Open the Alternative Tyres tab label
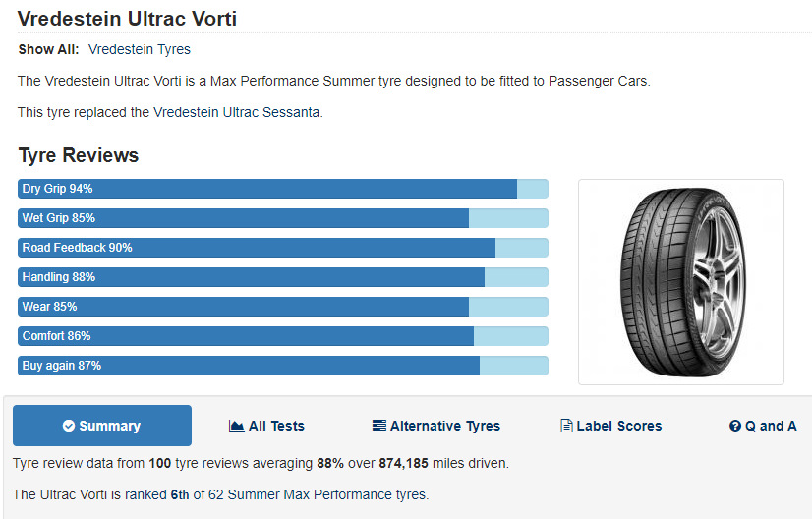Screen dimensions: 812x519 445,426
